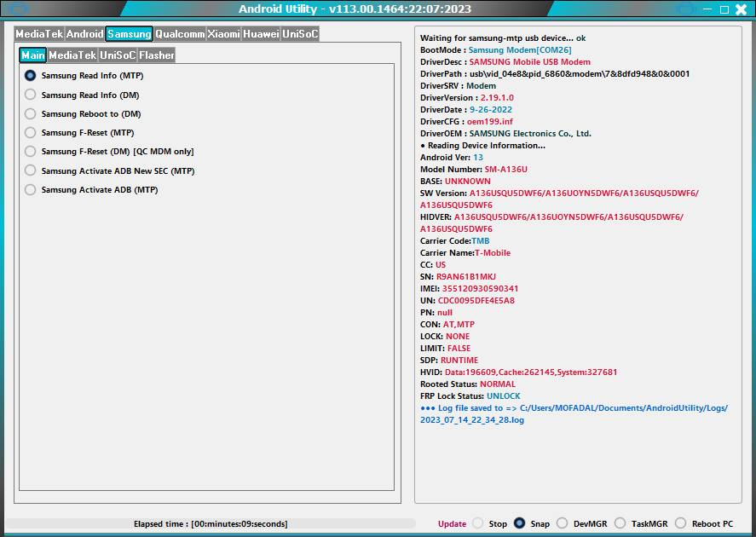Click DriverCFG value 'oem199.inf'
Image resolution: width=756 pixels, height=537 pixels.
pos(490,122)
